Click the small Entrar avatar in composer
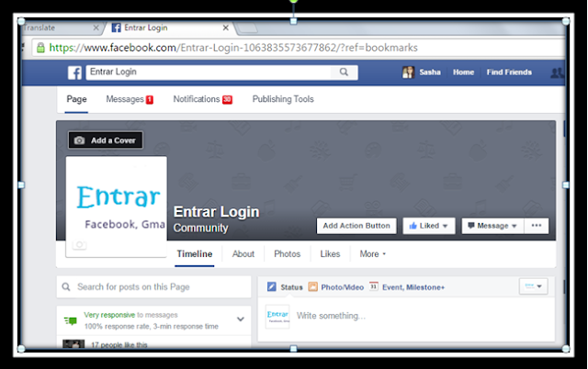Image resolution: width=588 pixels, height=369 pixels. click(277, 317)
